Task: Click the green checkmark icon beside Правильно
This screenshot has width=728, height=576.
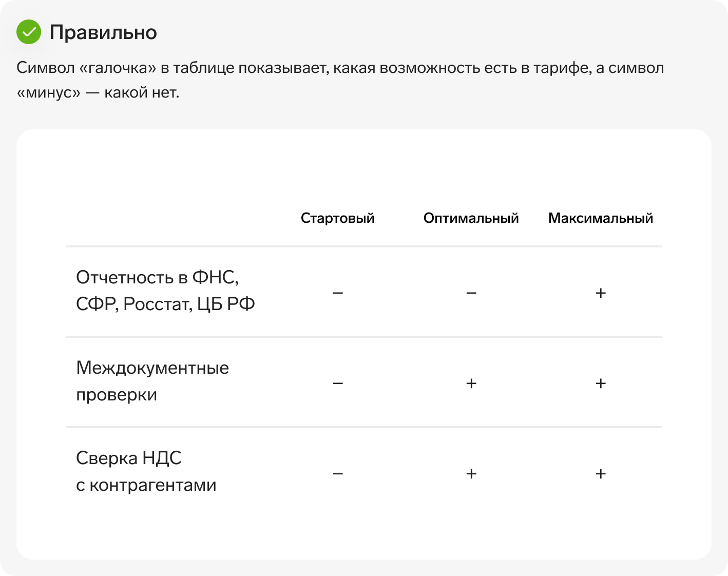Action: coord(29,32)
